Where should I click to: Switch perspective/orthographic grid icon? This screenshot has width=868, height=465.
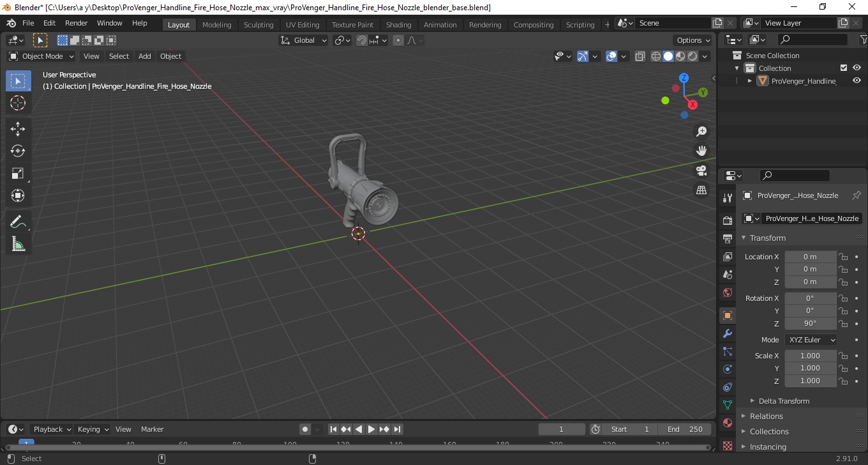point(701,190)
